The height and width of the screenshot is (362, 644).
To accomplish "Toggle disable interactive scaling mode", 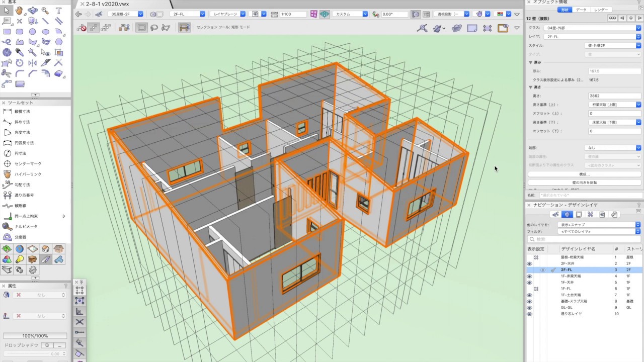I will [83, 28].
